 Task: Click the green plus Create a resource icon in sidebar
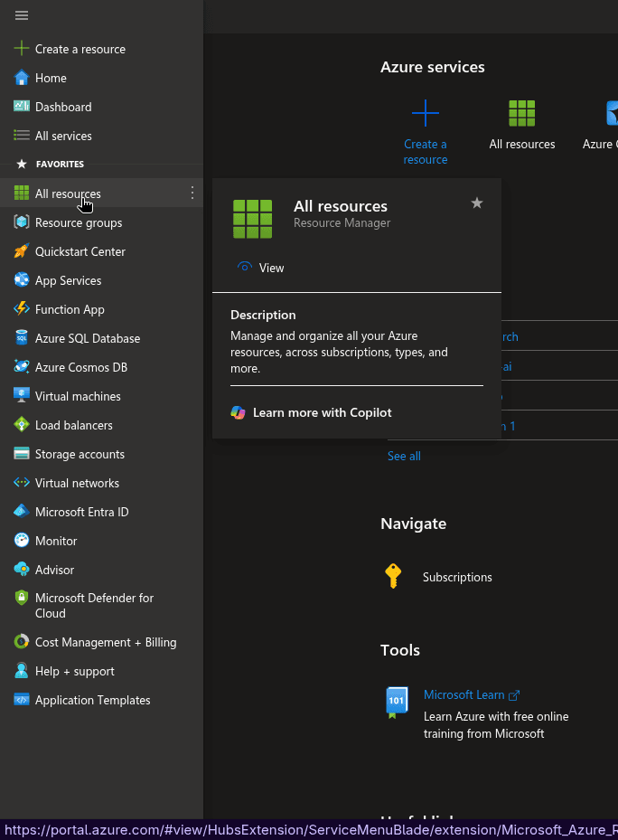click(x=22, y=49)
